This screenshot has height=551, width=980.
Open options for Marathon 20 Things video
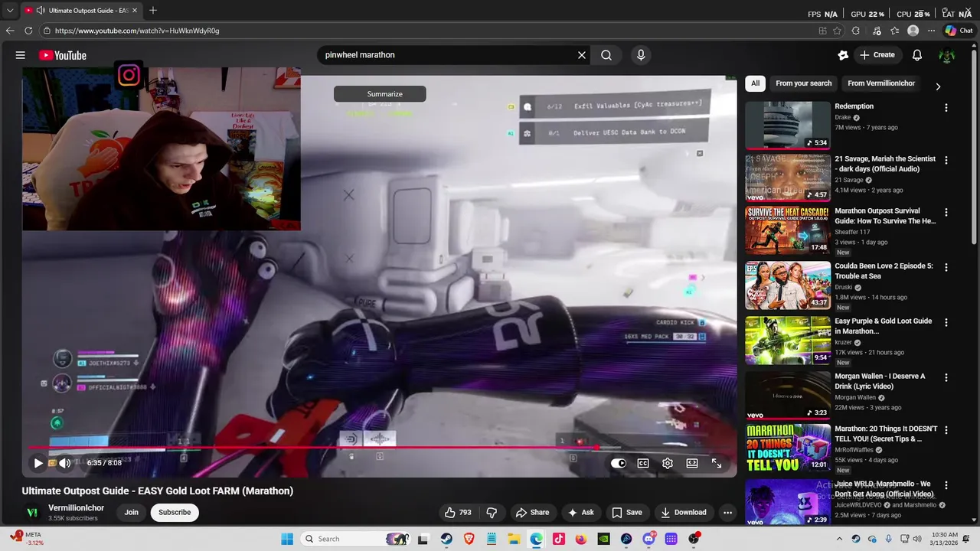click(x=946, y=431)
